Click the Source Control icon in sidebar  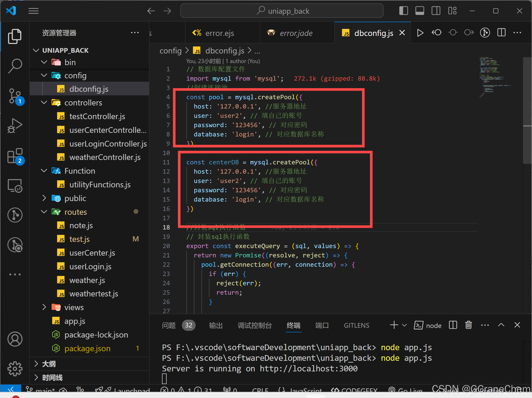click(12, 95)
